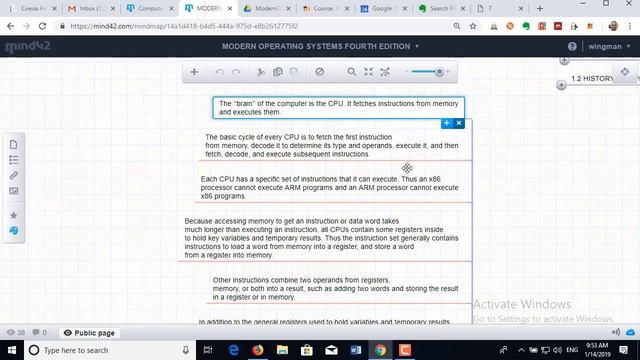The height and width of the screenshot is (360, 640).
Task: Open File Explorer from the taskbar
Action: click(x=282, y=350)
